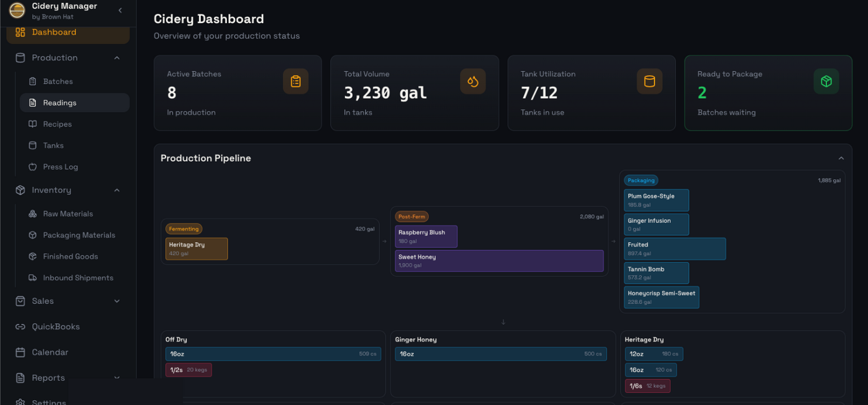Open the Sweet Honey batch
Screen dimensions: 868x405
coord(499,260)
